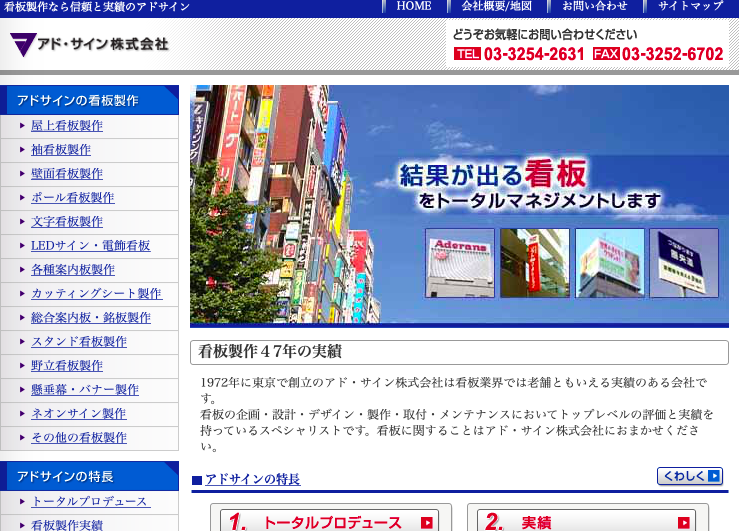Open その他の看板製作 link
Screen dimensions: 739x531
79,438
